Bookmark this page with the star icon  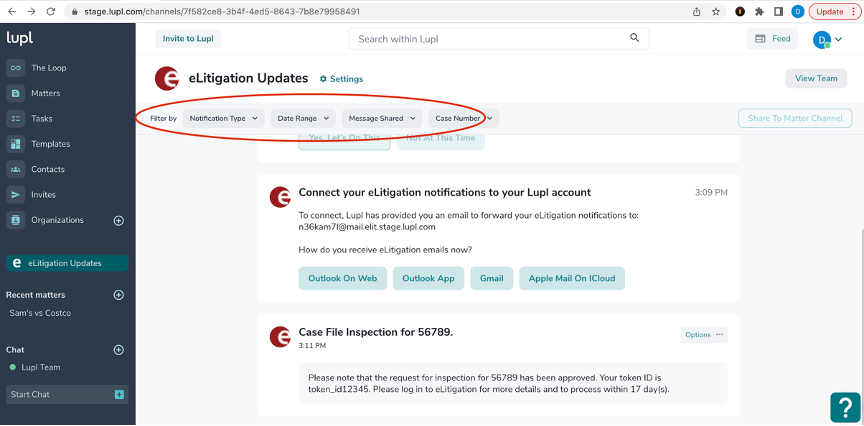coord(716,12)
